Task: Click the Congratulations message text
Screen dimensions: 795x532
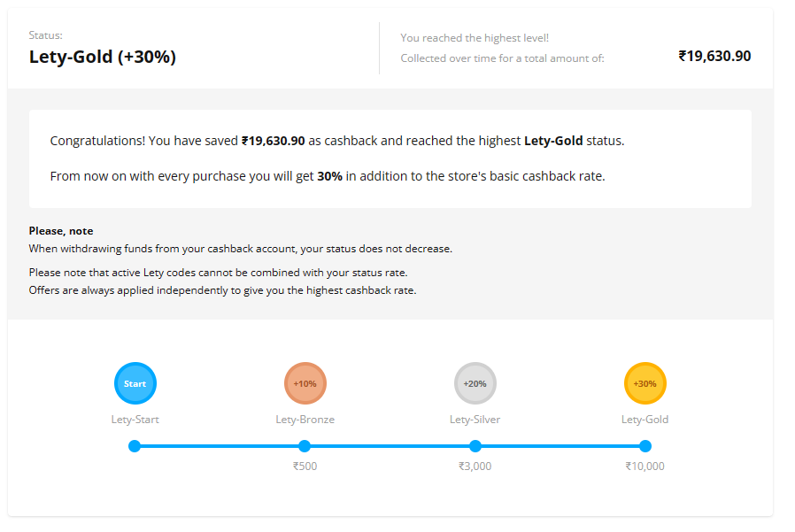Action: pos(337,141)
